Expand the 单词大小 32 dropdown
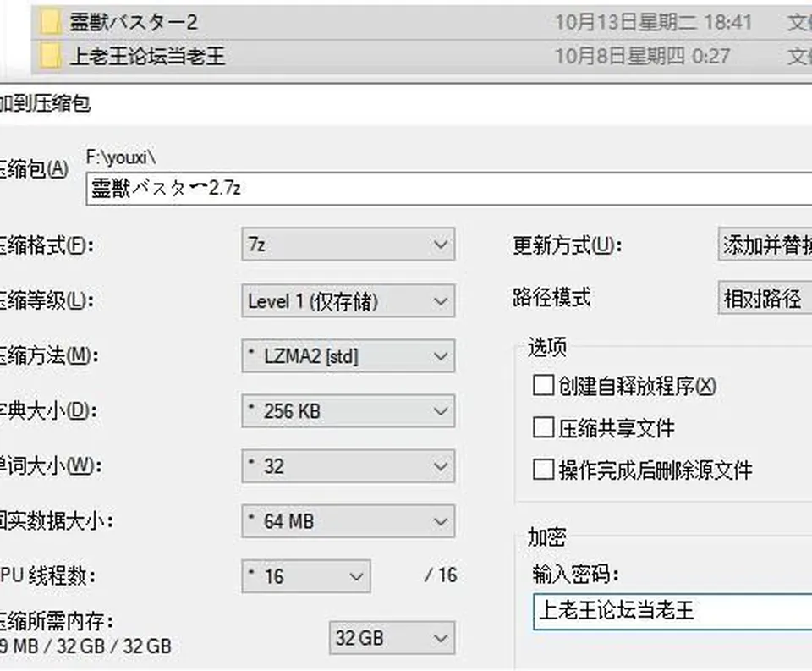 (348, 466)
